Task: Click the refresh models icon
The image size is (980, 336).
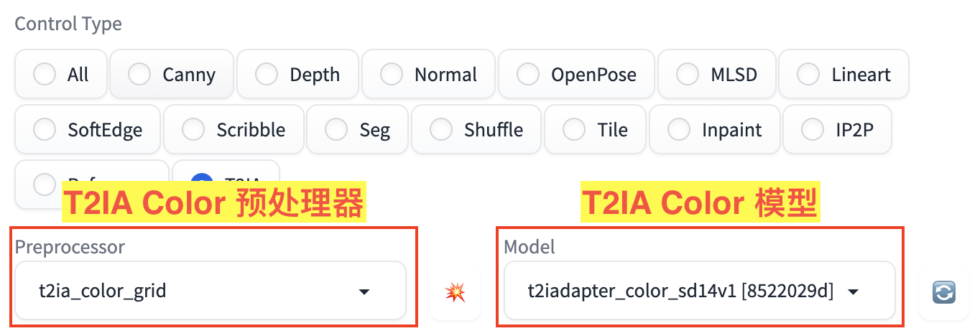Action: pos(943,292)
